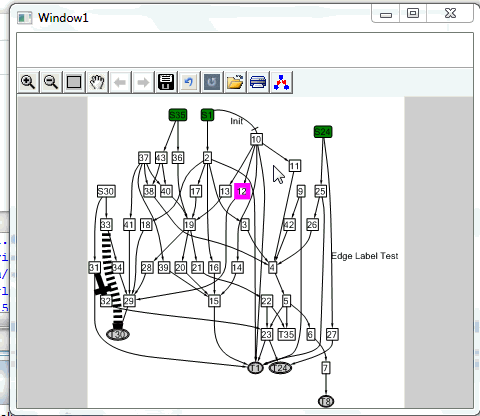
Task: Click graph node 33
Action: coord(106,225)
